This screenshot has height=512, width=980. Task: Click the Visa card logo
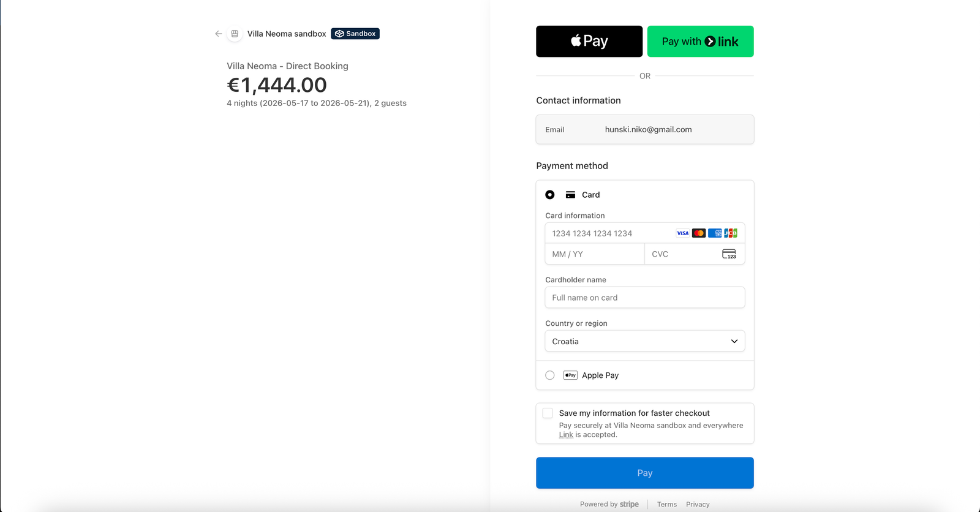click(682, 233)
